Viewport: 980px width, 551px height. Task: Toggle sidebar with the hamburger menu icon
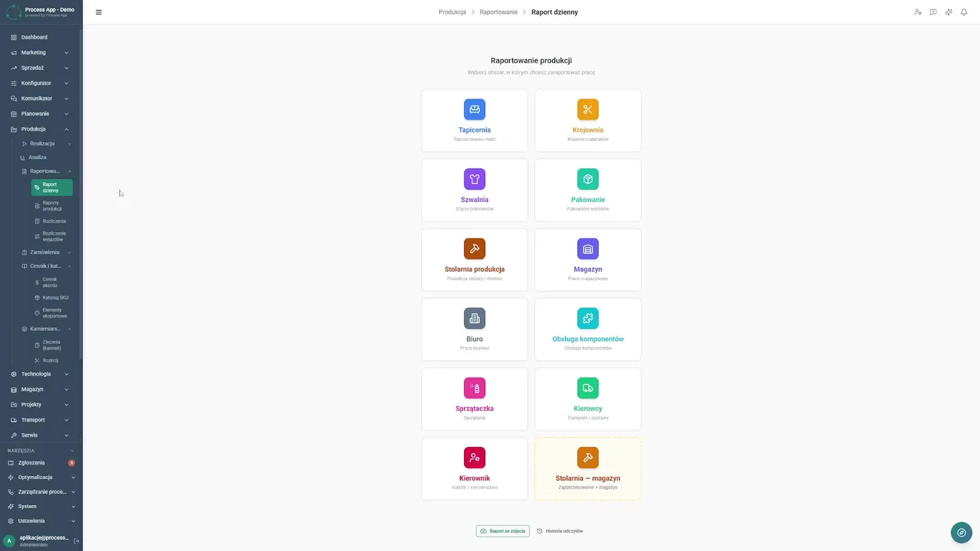click(99, 12)
